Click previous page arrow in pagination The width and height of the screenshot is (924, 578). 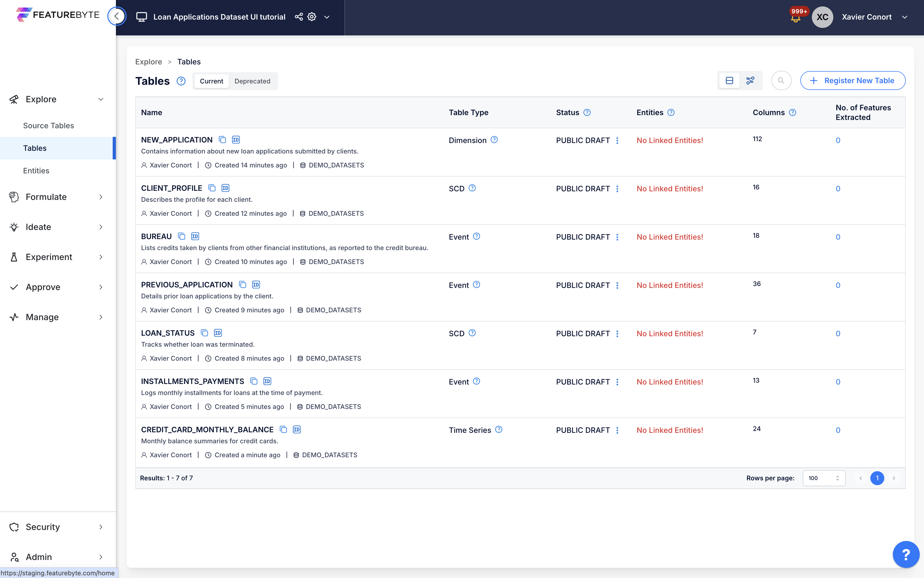[861, 478]
